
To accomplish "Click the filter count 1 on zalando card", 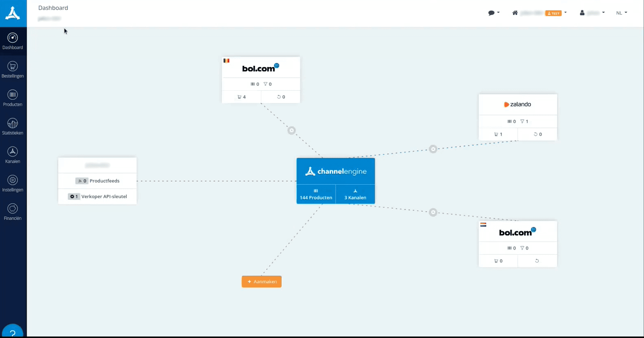I will point(524,121).
